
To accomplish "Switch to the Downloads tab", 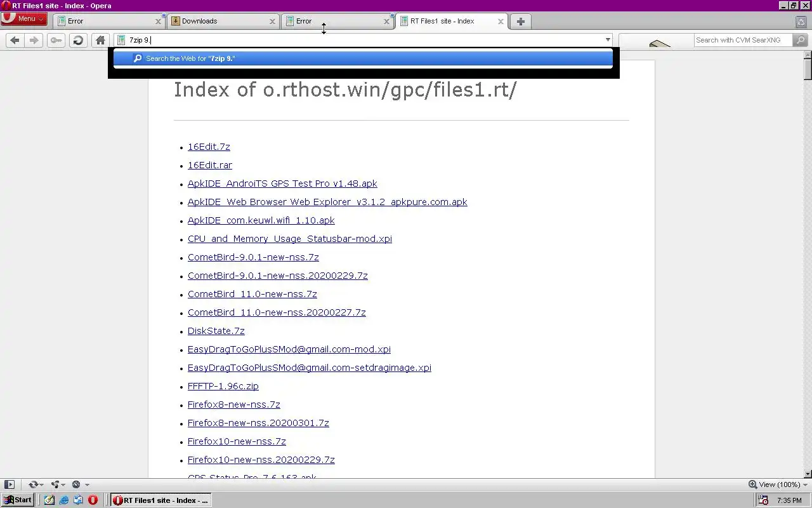I will [x=223, y=21].
